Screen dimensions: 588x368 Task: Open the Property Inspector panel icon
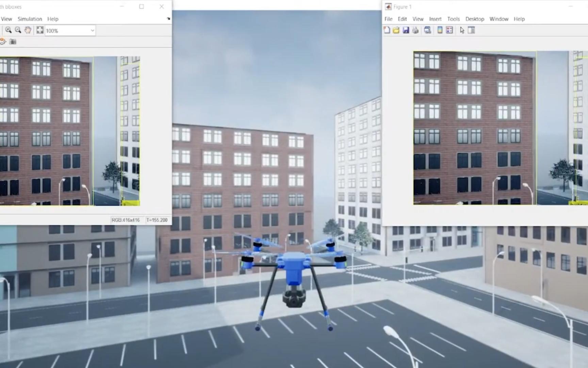click(x=471, y=30)
